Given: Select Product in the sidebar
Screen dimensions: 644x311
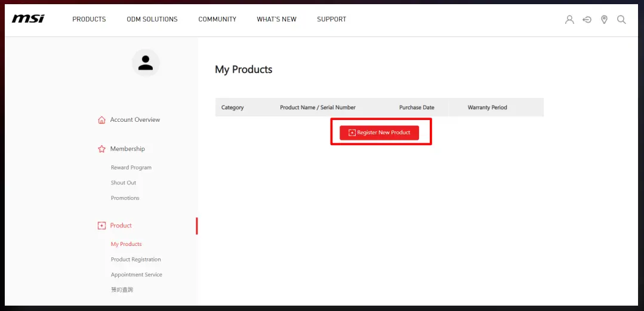Looking at the screenshot, I should (x=121, y=226).
